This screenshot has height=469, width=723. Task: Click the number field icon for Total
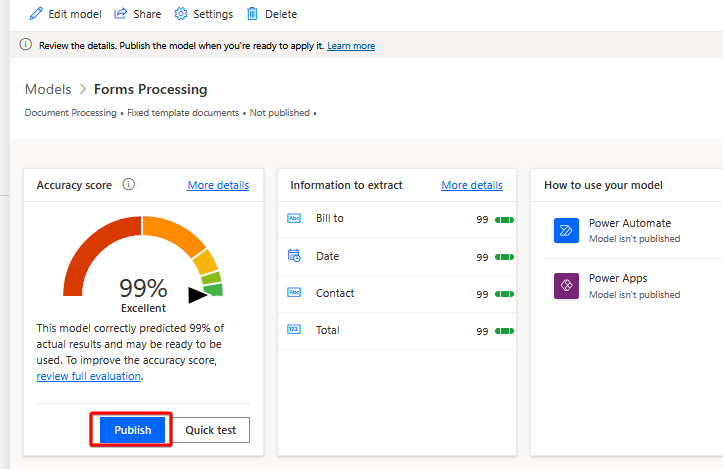(x=294, y=329)
